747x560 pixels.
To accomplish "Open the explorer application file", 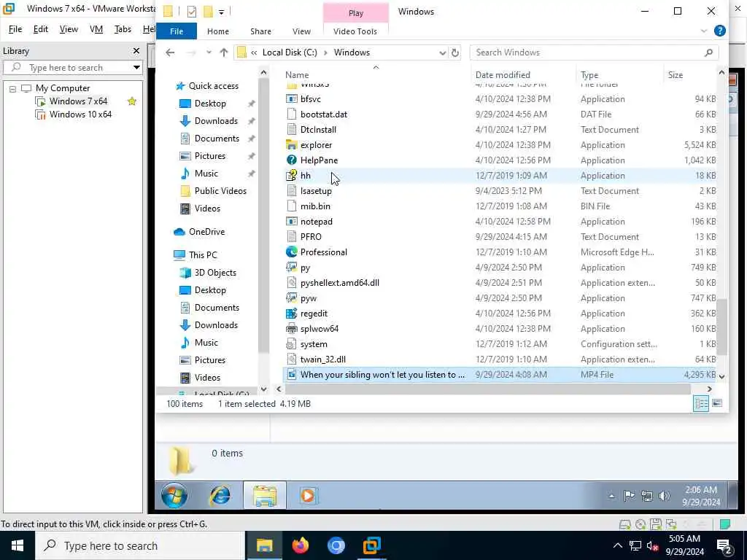I will pyautogui.click(x=316, y=145).
